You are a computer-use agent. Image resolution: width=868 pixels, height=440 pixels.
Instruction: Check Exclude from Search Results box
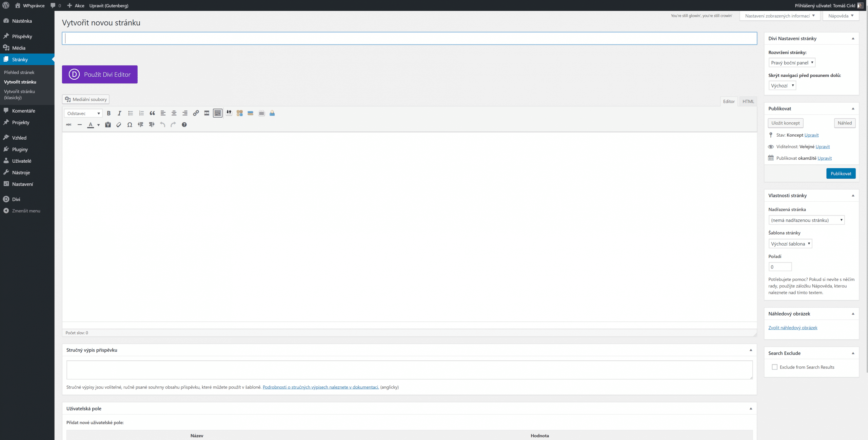coord(774,367)
